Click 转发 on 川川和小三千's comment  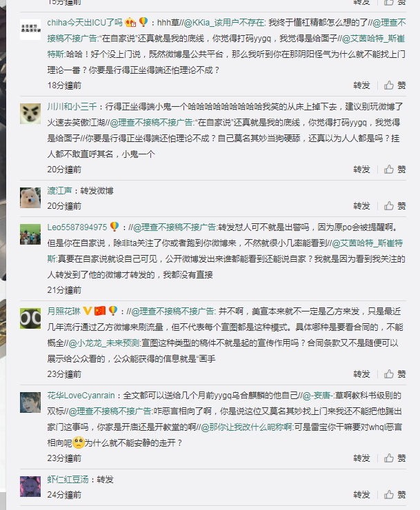tap(361, 169)
